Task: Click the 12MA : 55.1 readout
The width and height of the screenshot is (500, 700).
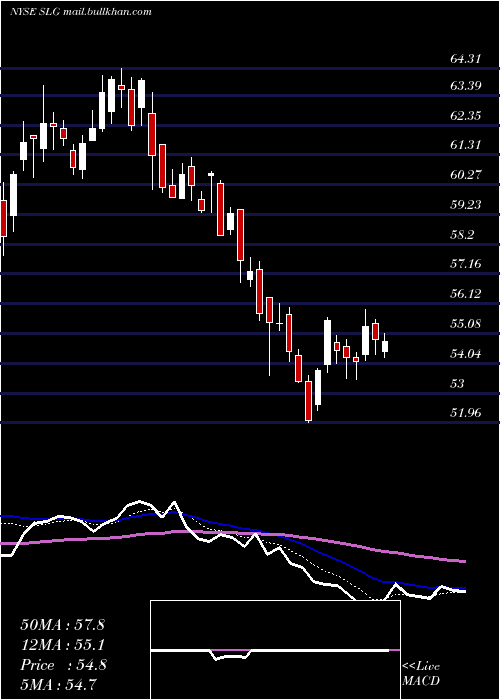Action: coord(62,645)
